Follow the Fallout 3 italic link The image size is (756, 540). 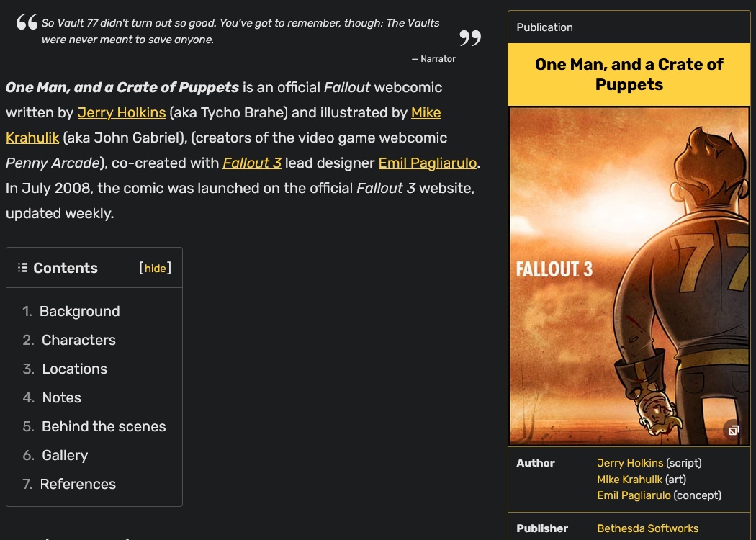click(252, 163)
